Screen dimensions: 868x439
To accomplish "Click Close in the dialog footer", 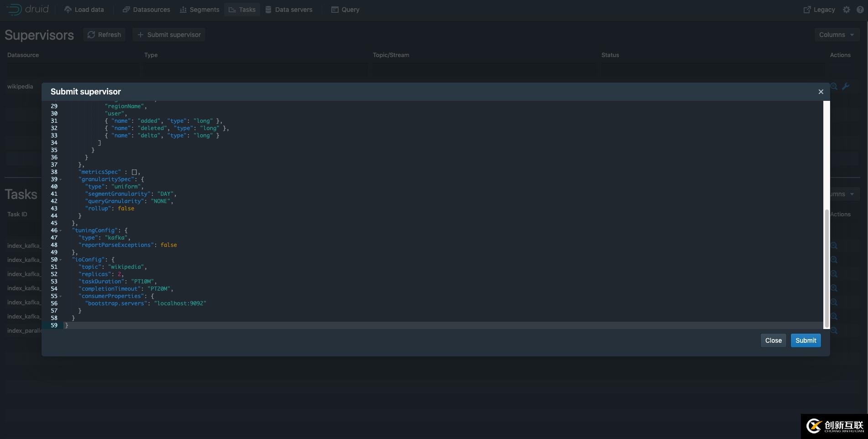I will (x=774, y=340).
